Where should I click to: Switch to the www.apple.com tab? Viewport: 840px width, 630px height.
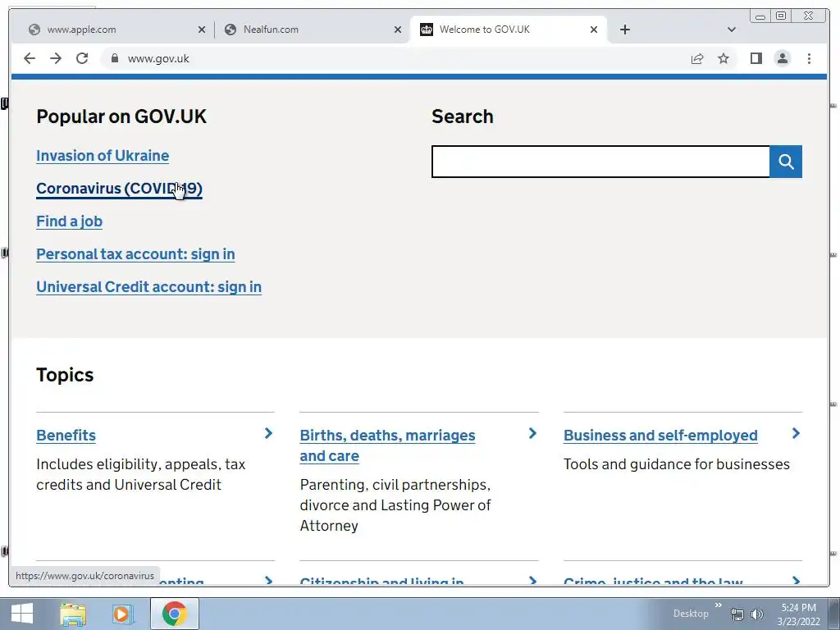pos(112,30)
